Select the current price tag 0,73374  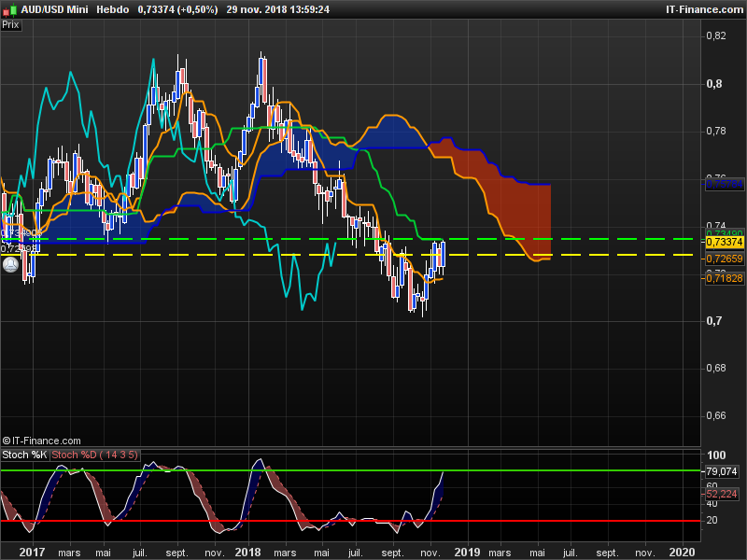725,242
